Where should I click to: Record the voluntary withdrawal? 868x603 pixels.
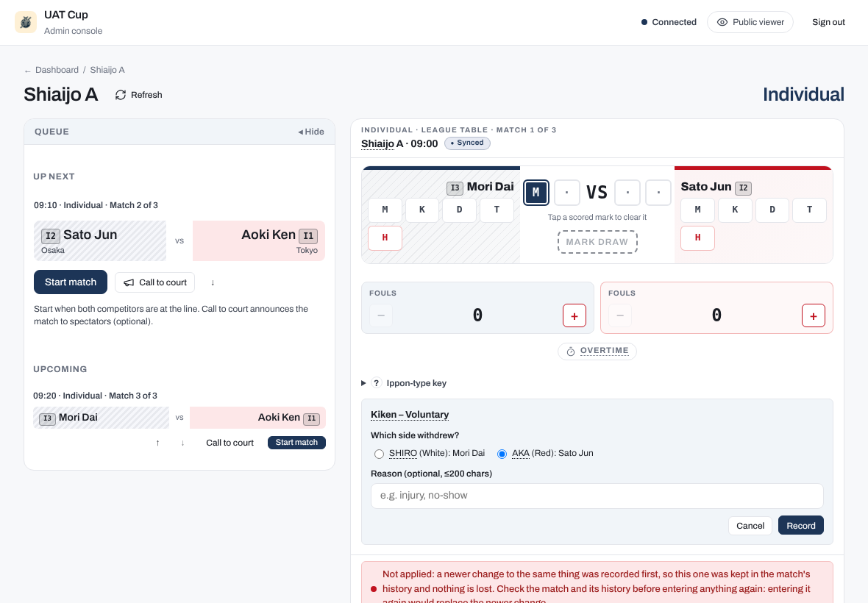point(801,526)
